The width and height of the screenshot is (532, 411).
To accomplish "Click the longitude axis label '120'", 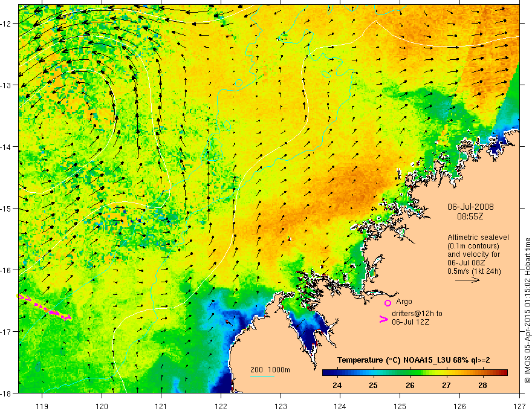I will coord(102,406).
